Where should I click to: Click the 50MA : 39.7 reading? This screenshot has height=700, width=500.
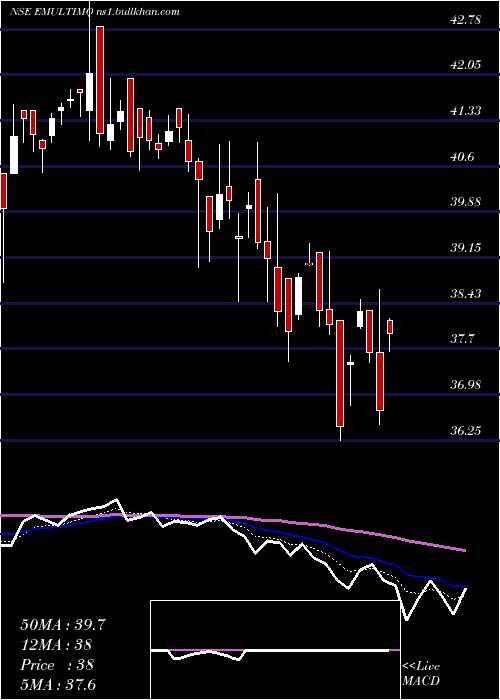(x=63, y=625)
